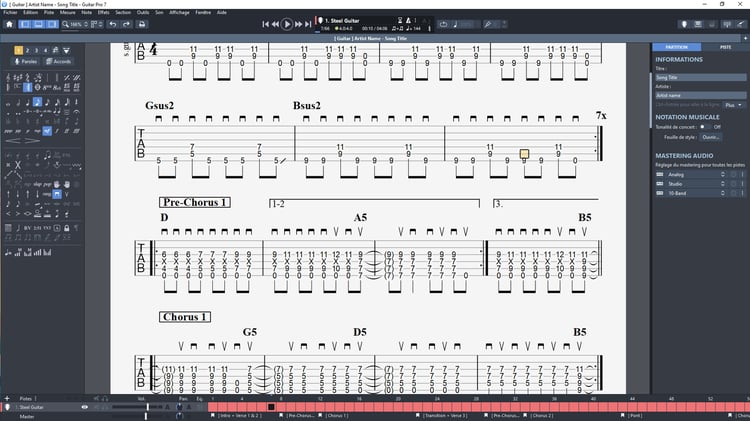Jump to the beginning of the score

click(265, 24)
